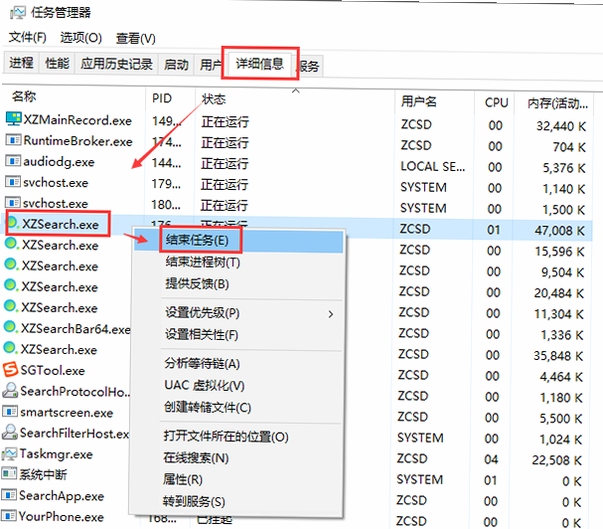
Task: Select the audiodg.exe process name
Action: [x=59, y=162]
